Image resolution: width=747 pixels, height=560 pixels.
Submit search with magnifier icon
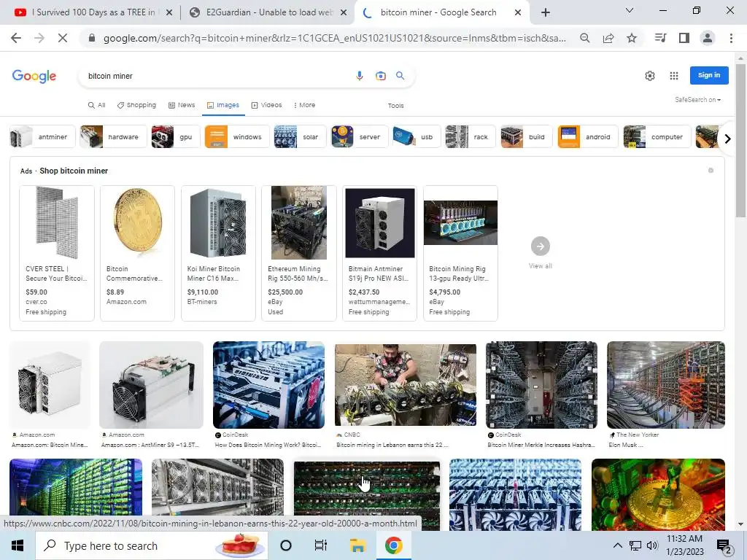400,76
